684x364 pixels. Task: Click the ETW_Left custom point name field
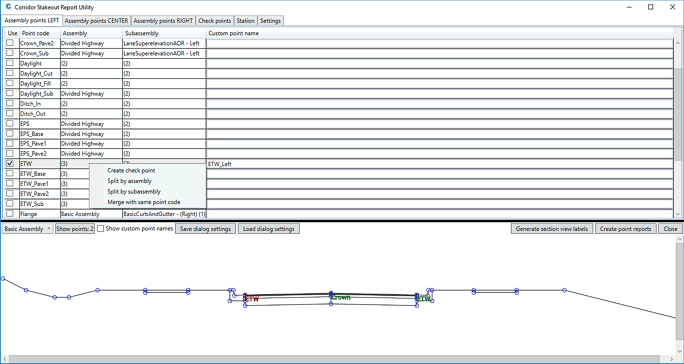pyautogui.click(x=440, y=164)
